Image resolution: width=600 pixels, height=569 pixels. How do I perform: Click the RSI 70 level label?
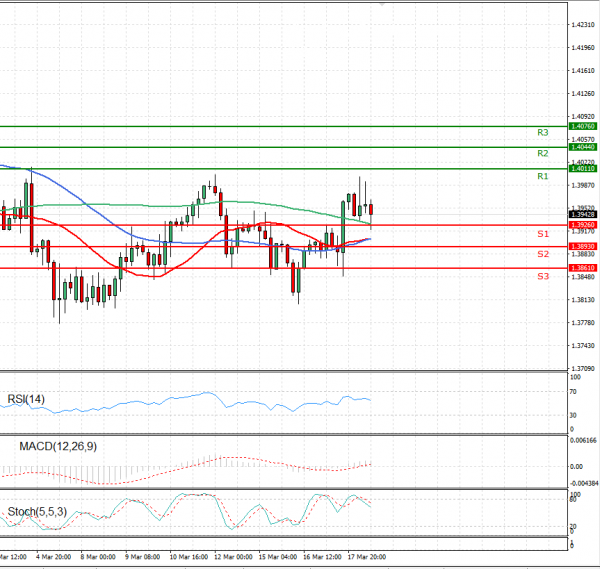pos(573,392)
